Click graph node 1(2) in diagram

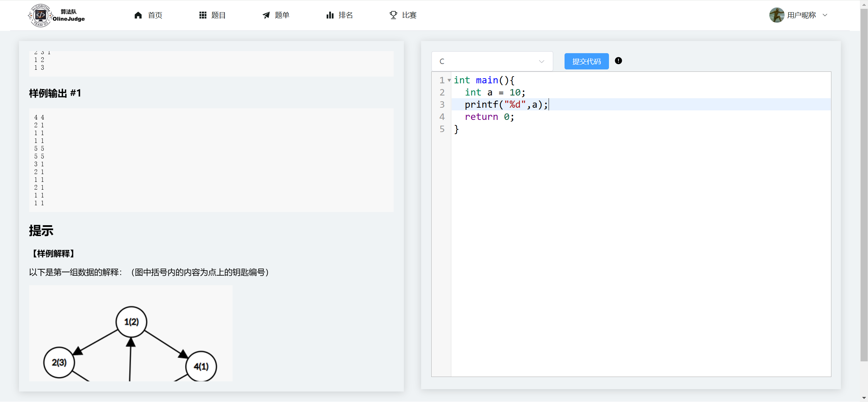(x=132, y=322)
